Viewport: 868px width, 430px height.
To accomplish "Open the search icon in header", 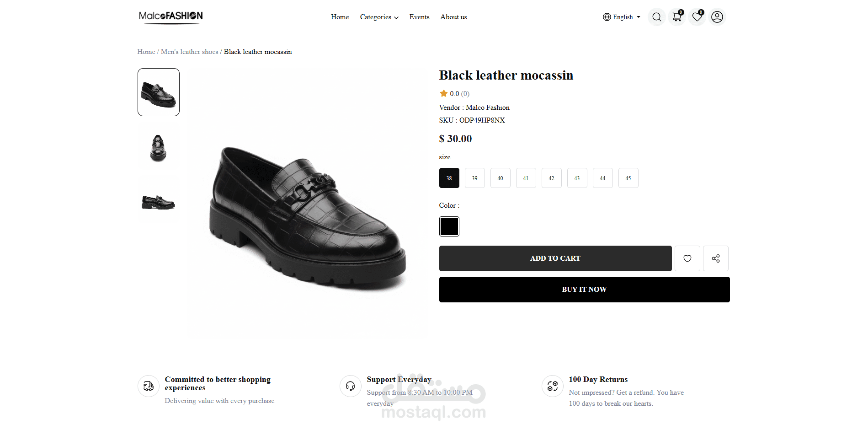I will [656, 17].
